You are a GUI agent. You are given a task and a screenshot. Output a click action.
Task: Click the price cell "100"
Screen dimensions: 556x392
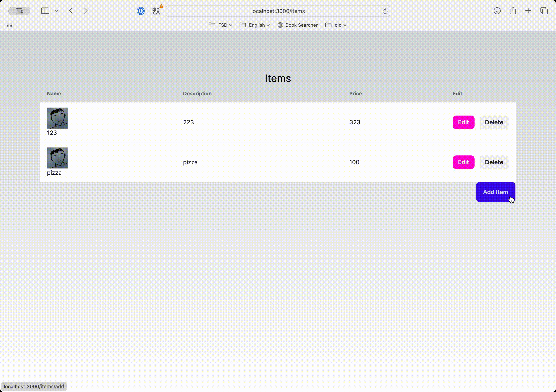354,162
